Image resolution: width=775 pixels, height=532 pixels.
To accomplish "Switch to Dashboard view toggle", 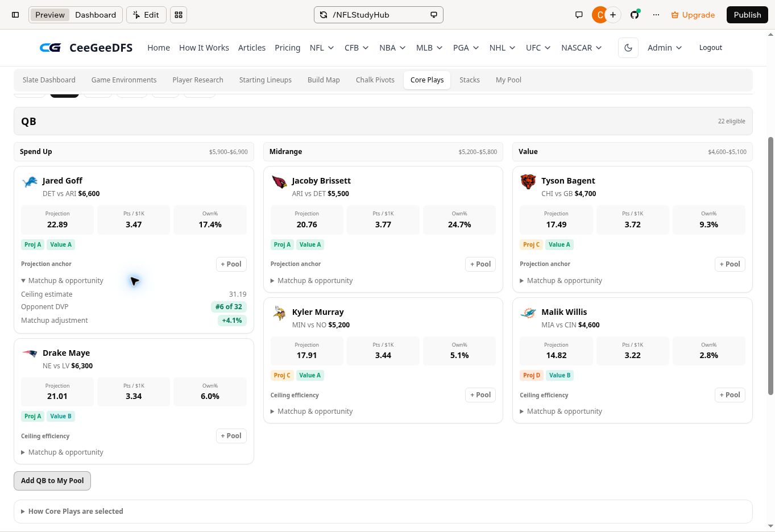I will click(x=96, y=15).
